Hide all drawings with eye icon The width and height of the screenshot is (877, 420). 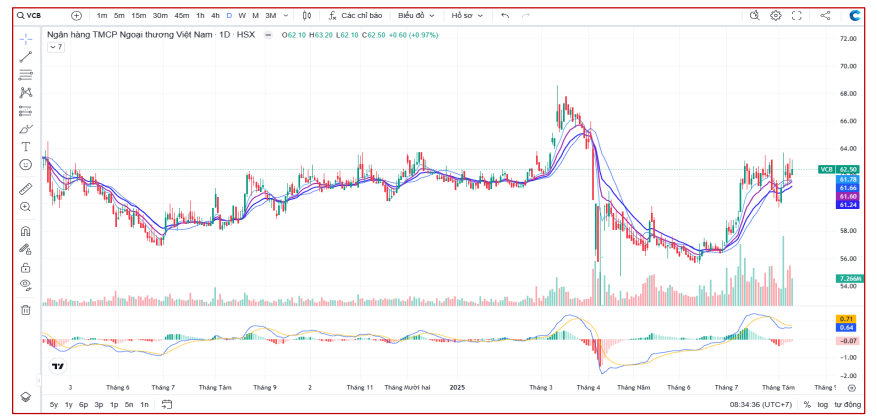pyautogui.click(x=26, y=285)
